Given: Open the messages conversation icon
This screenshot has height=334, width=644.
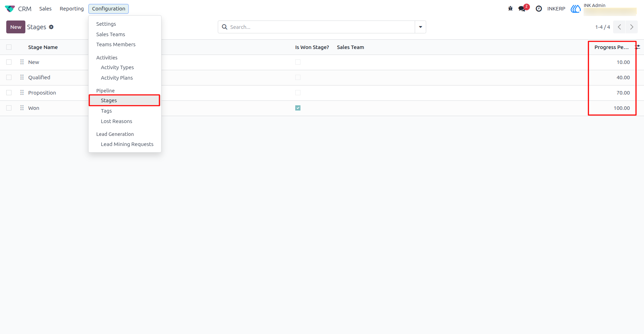Looking at the screenshot, I should (522, 9).
